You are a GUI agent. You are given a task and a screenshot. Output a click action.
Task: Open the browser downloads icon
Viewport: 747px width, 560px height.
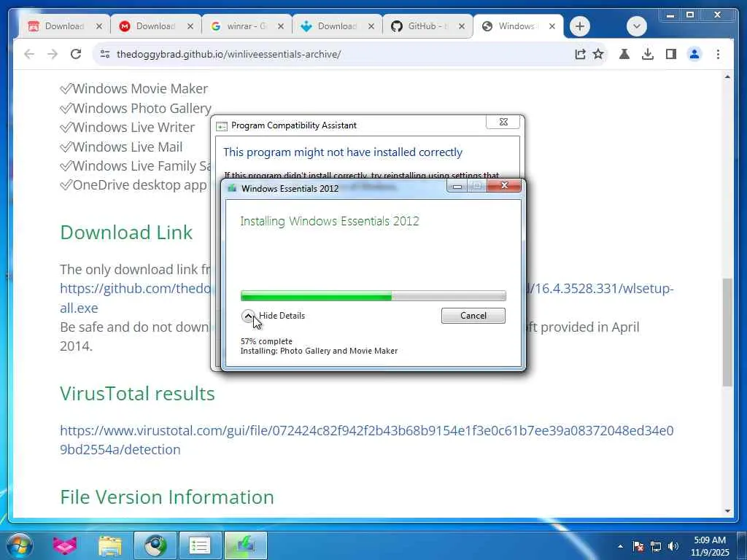click(648, 54)
